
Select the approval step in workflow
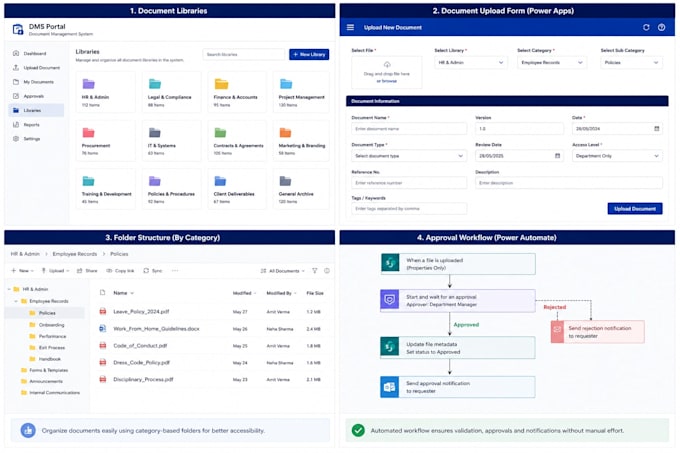458,300
